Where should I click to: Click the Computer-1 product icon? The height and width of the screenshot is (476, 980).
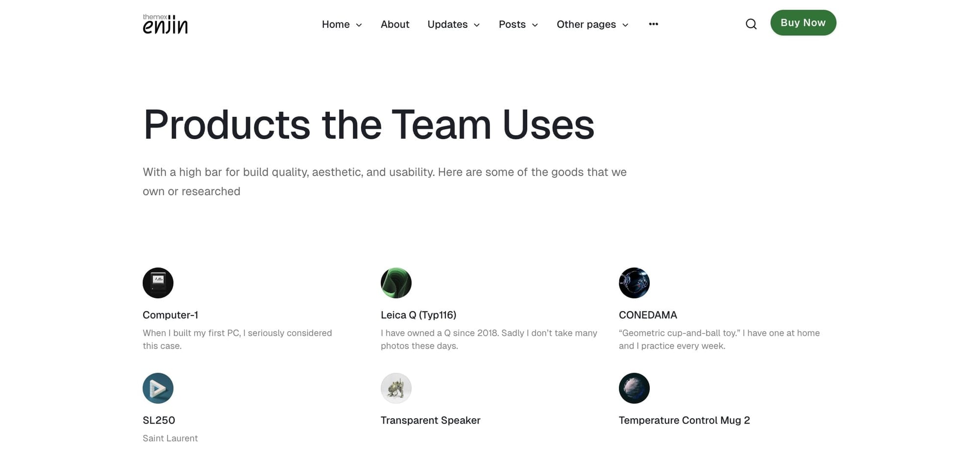(158, 283)
